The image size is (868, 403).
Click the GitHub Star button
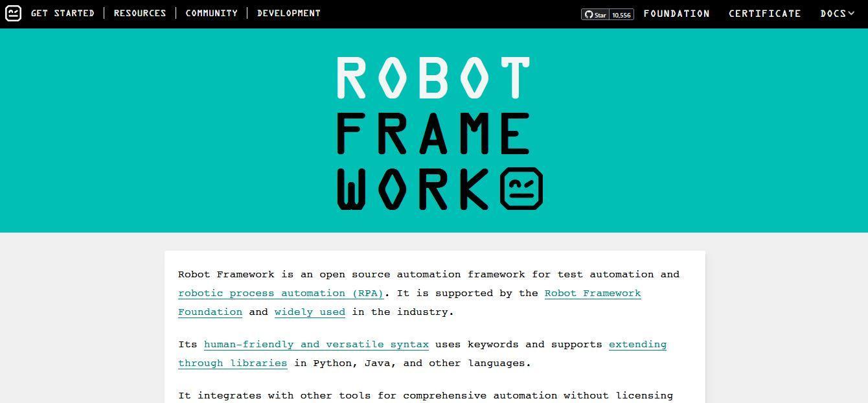click(595, 14)
